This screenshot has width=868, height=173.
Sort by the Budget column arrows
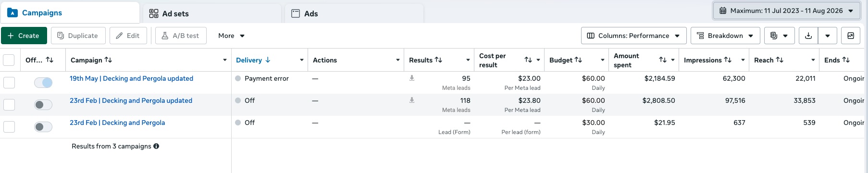(578, 60)
